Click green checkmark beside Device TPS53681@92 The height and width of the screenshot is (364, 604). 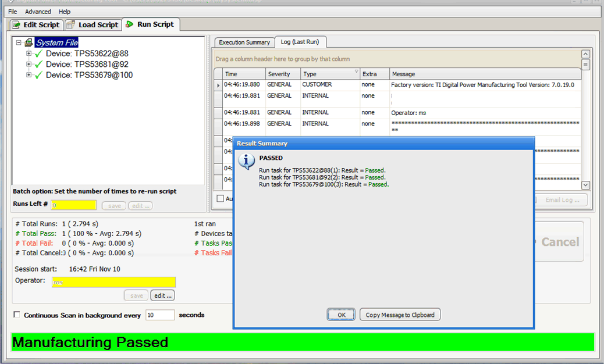tap(39, 65)
